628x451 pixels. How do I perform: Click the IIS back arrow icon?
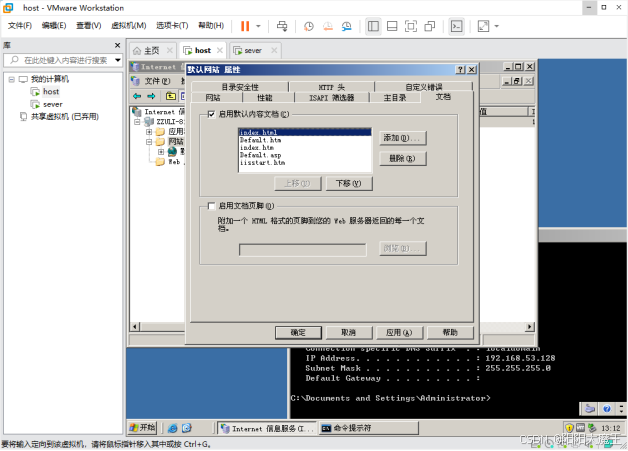tap(137, 96)
